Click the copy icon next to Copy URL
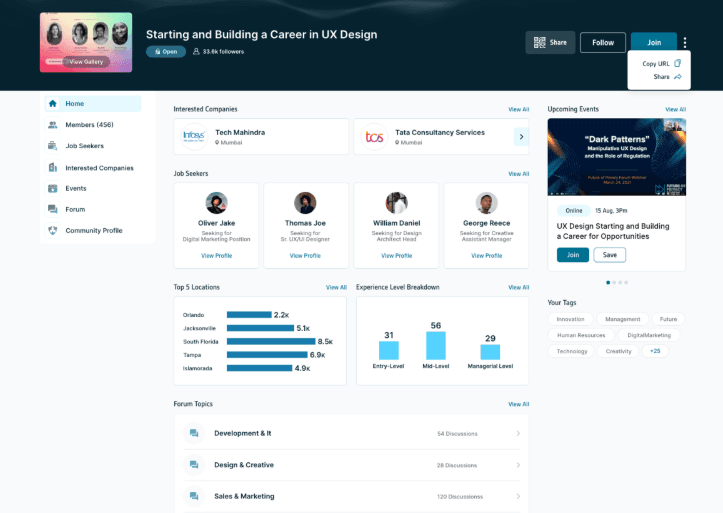Viewport: 723px width, 513px height. click(677, 63)
